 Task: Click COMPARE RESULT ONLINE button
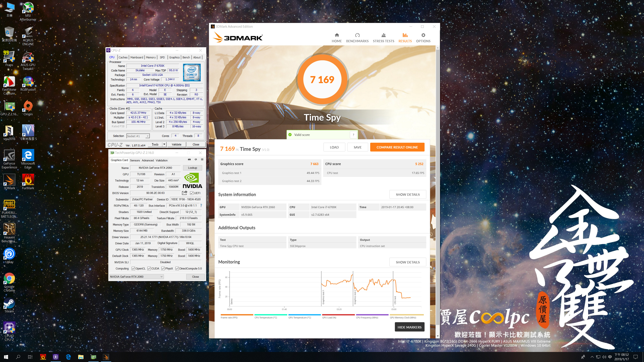397,147
